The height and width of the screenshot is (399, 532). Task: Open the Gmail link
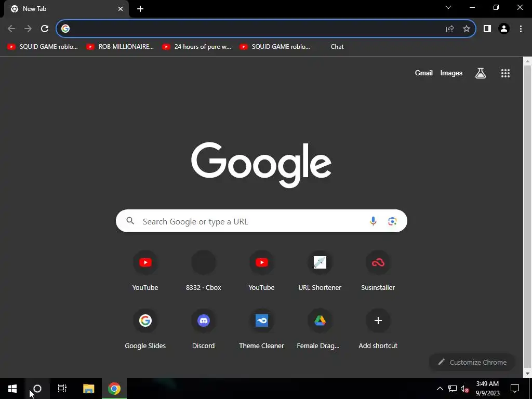pyautogui.click(x=424, y=73)
